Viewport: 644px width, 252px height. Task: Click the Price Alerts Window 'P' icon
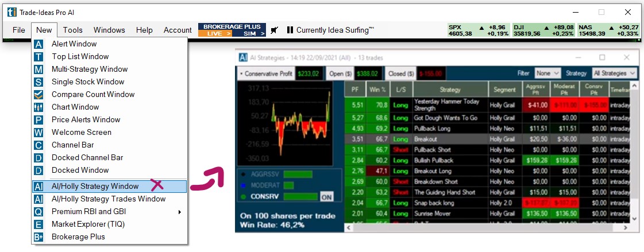[38, 120]
